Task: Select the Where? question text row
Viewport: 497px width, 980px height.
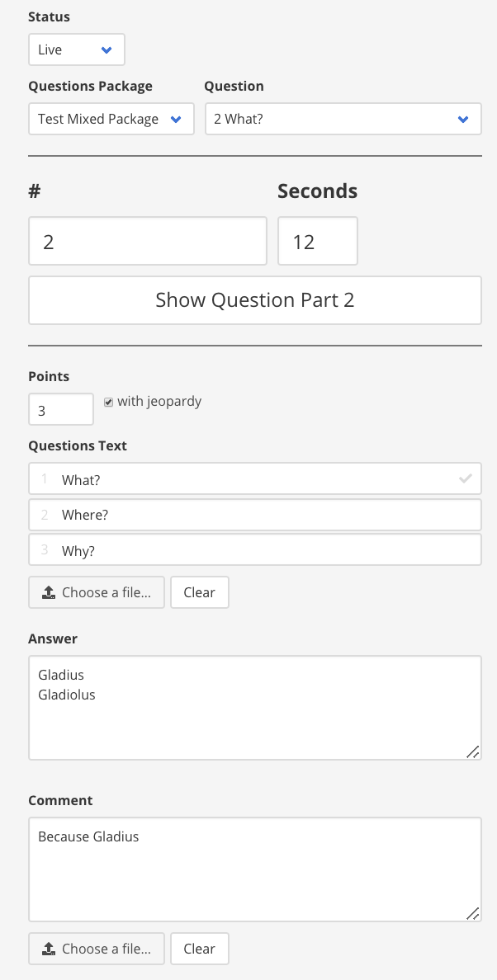Action: tap(255, 515)
